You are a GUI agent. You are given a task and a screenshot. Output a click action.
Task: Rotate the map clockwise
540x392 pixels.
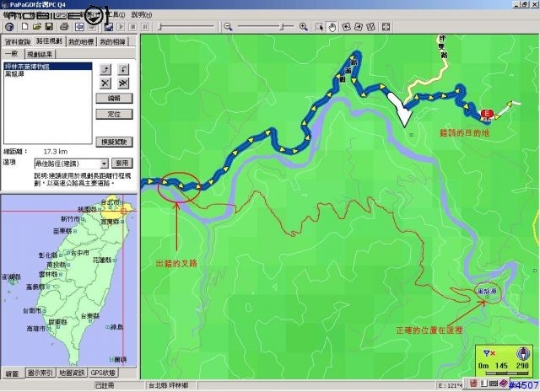point(359,27)
